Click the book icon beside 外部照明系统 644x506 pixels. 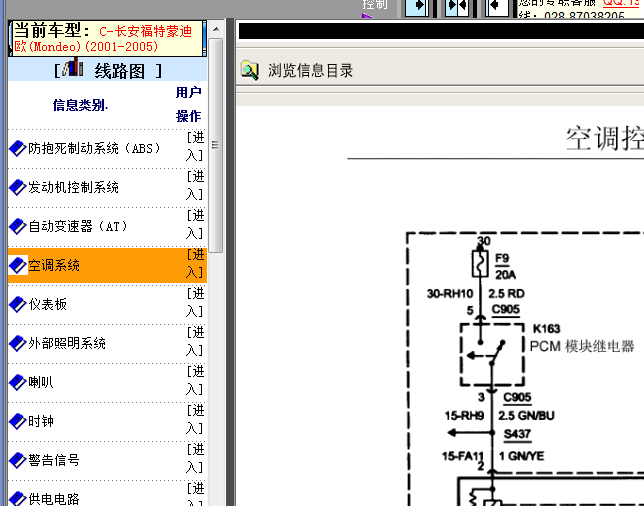[18, 343]
